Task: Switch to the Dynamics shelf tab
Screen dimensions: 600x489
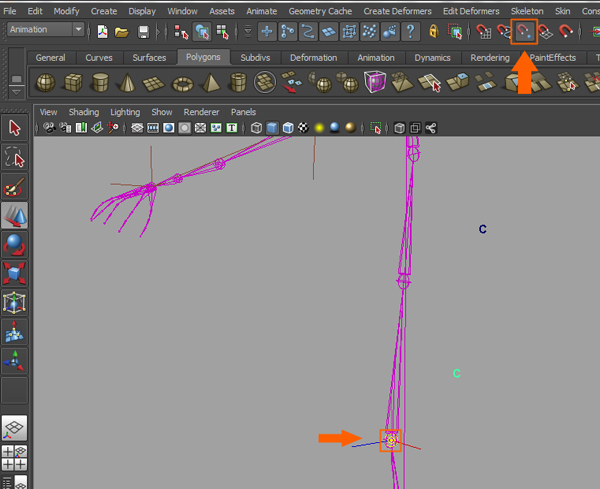Action: [x=432, y=58]
